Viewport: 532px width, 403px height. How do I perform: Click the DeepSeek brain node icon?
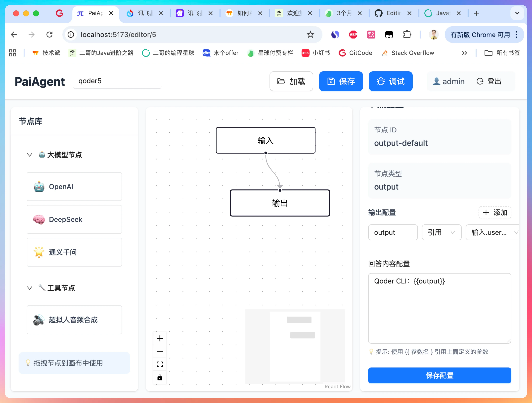click(x=39, y=219)
